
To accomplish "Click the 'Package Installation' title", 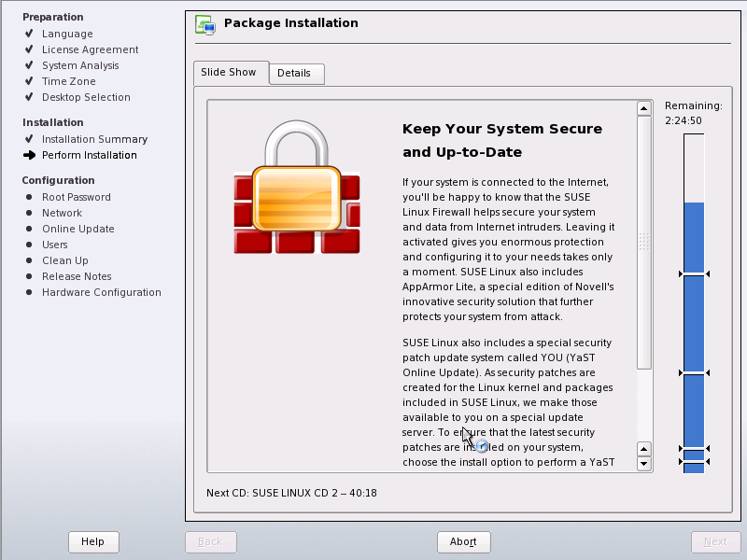I will 291,22.
